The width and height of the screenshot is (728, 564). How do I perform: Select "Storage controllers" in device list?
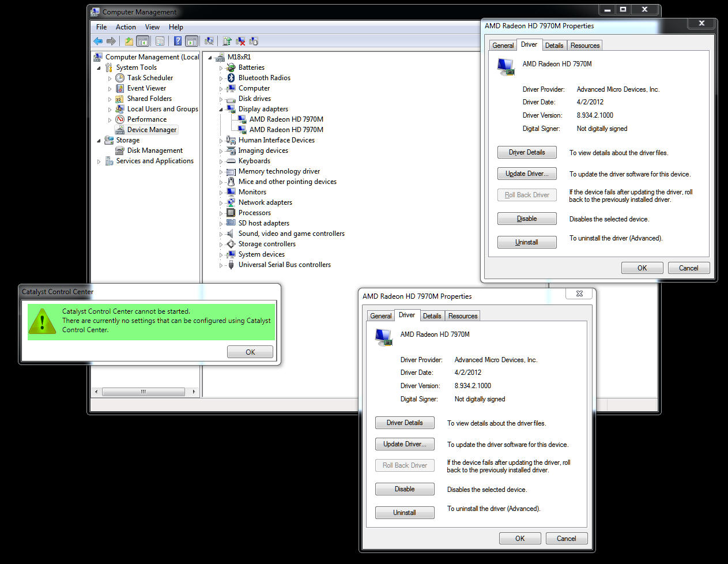click(x=267, y=244)
